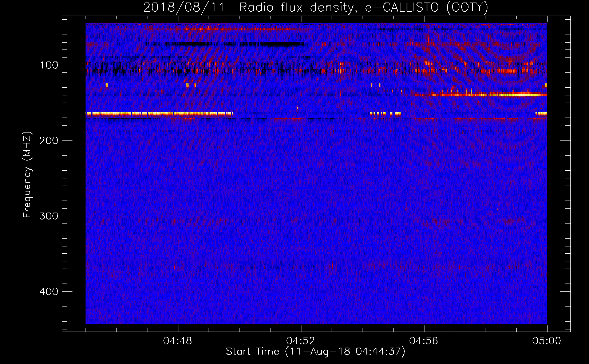This screenshot has height=364, width=589.
Task: Click the Frequency (MHZ) axis title
Action: [x=27, y=175]
